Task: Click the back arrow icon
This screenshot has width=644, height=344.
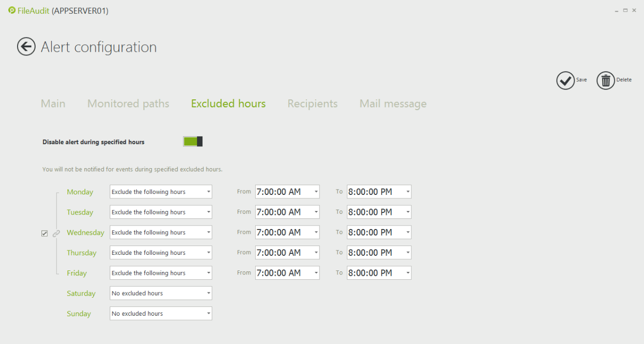Action: 26,47
